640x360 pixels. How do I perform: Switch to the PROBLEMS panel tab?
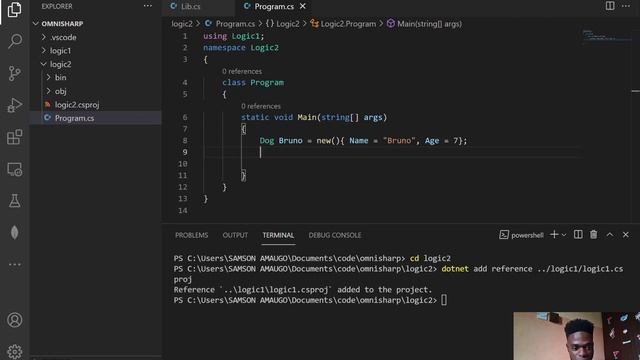pos(191,235)
